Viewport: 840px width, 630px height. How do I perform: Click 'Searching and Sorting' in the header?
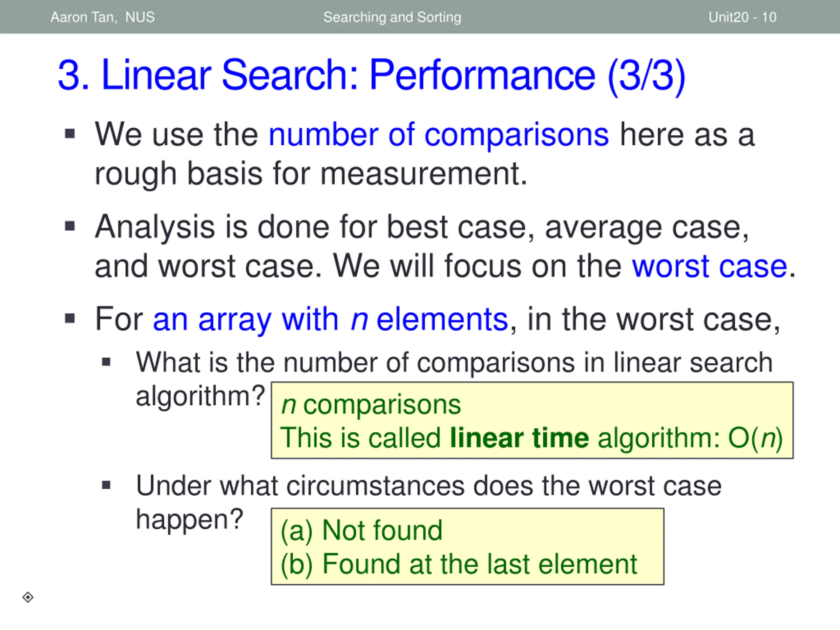pyautogui.click(x=392, y=17)
